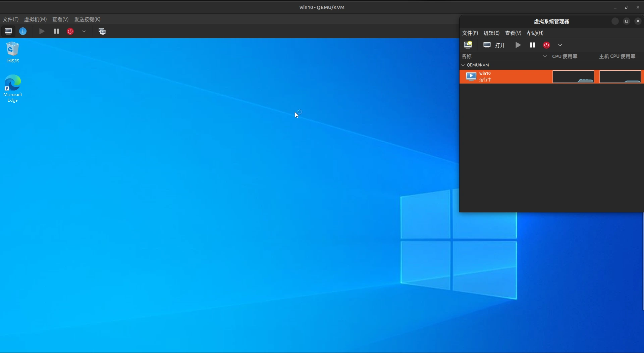Viewport: 644px width, 353px height.
Task: Click the shutdown power icon in manager
Action: click(546, 45)
